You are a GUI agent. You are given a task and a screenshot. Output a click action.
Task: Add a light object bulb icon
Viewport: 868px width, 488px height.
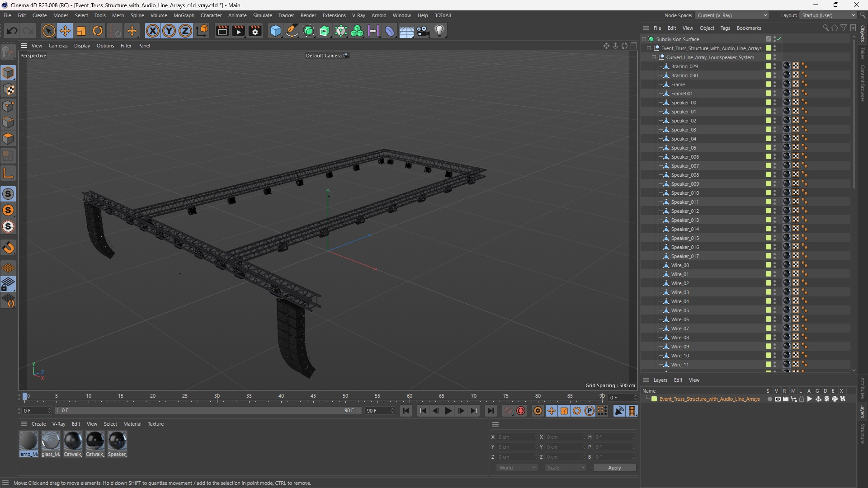(x=439, y=31)
